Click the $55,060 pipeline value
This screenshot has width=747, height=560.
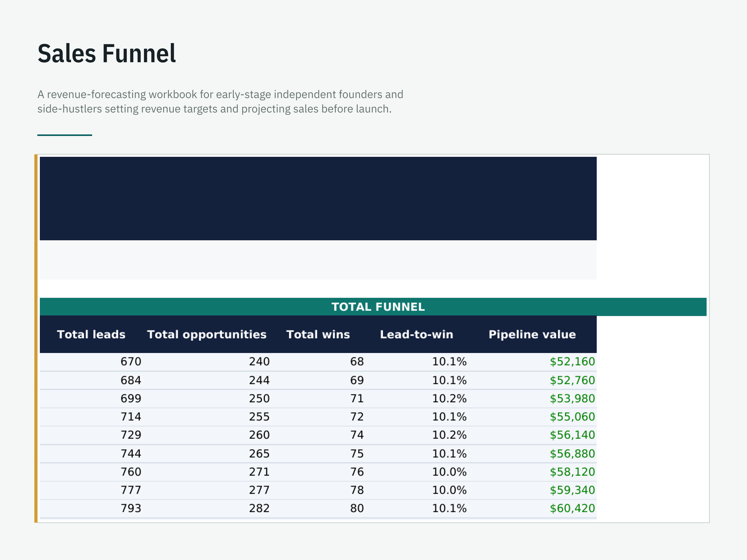[x=572, y=417]
